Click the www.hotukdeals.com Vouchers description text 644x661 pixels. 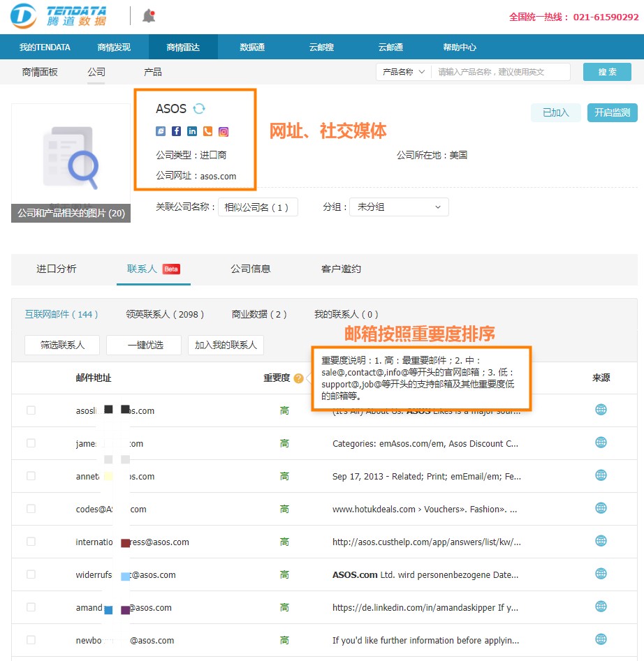coord(425,509)
